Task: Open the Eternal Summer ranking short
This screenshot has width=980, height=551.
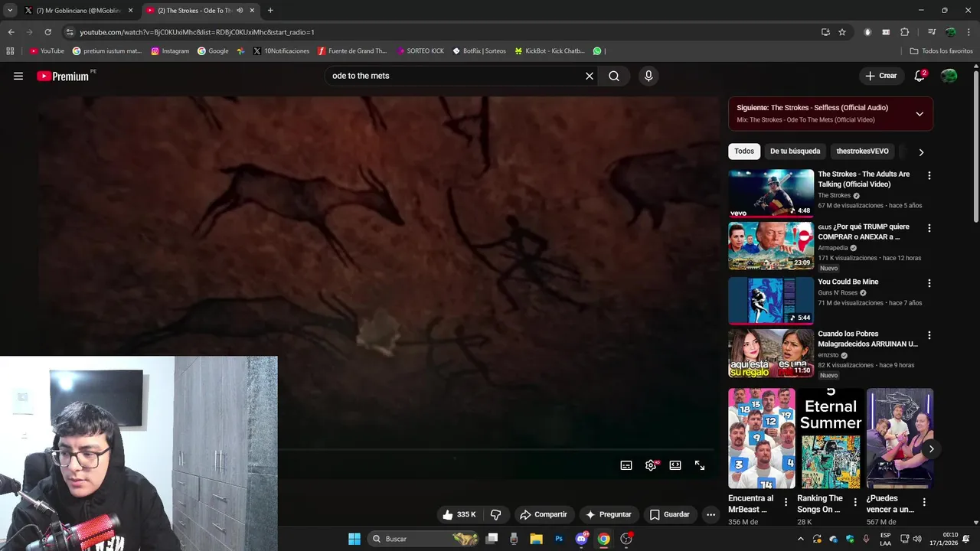Action: [831, 439]
